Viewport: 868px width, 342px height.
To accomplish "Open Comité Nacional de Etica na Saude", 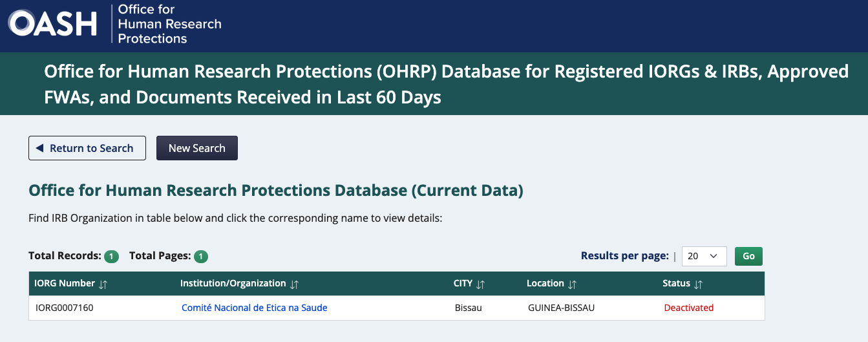I will [255, 308].
